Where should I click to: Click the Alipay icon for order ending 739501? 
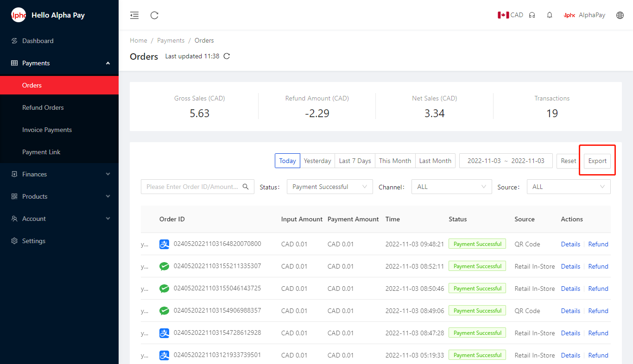pyautogui.click(x=165, y=355)
